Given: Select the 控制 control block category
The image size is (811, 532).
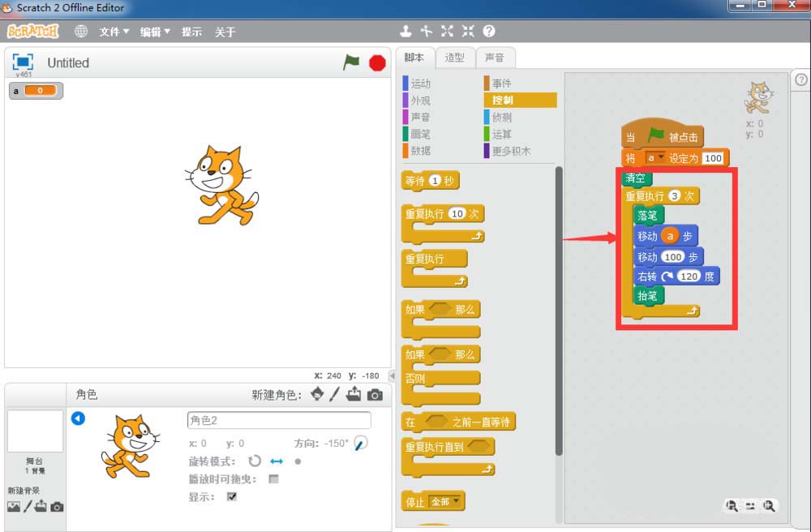Looking at the screenshot, I should click(x=521, y=101).
